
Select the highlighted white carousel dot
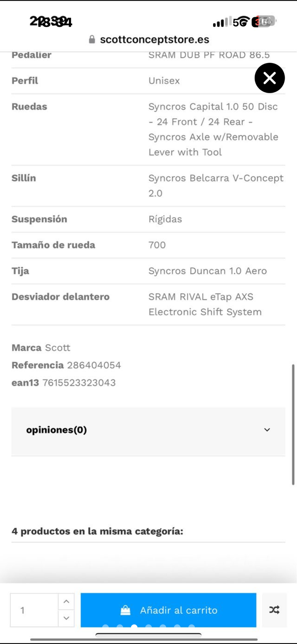(134, 626)
